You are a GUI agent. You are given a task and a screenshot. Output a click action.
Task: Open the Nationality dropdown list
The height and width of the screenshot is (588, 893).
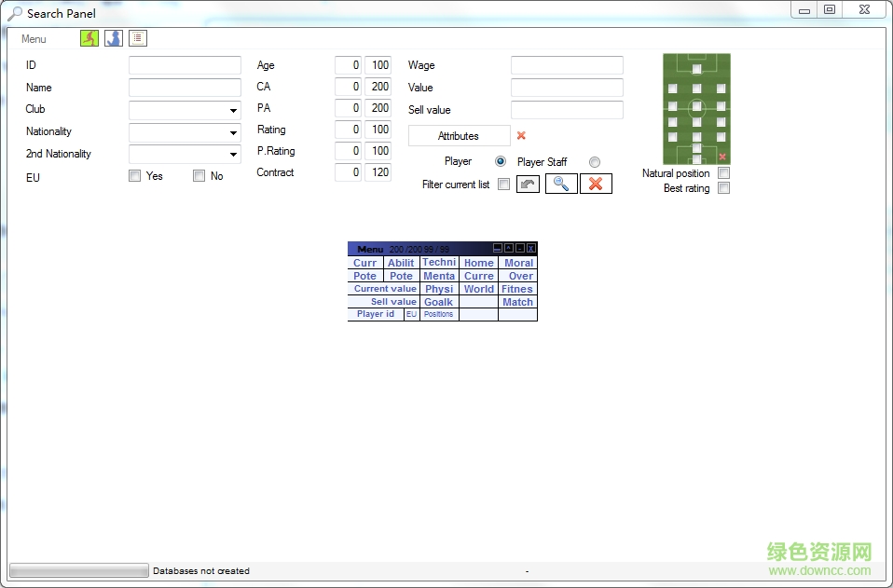(x=232, y=132)
